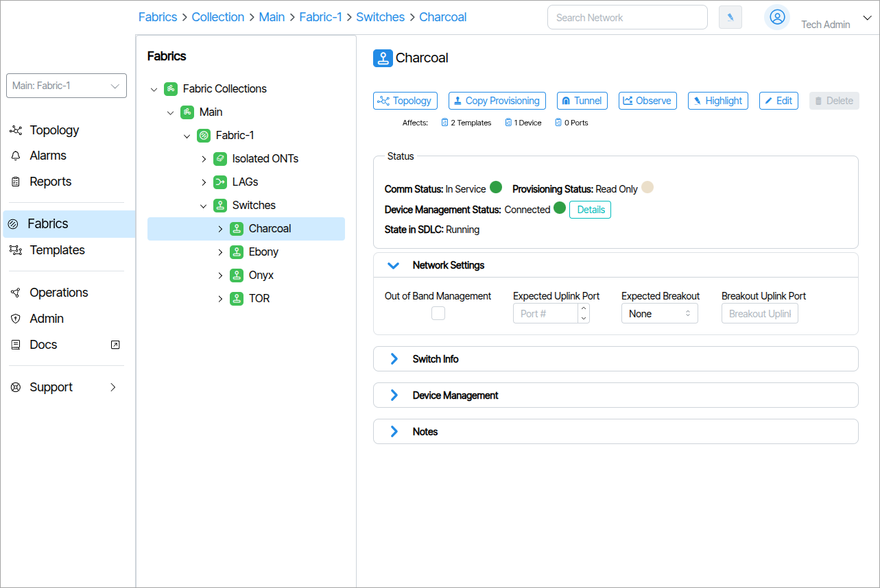Image resolution: width=880 pixels, height=588 pixels.
Task: Expand the Ebony switch node
Action: point(220,252)
